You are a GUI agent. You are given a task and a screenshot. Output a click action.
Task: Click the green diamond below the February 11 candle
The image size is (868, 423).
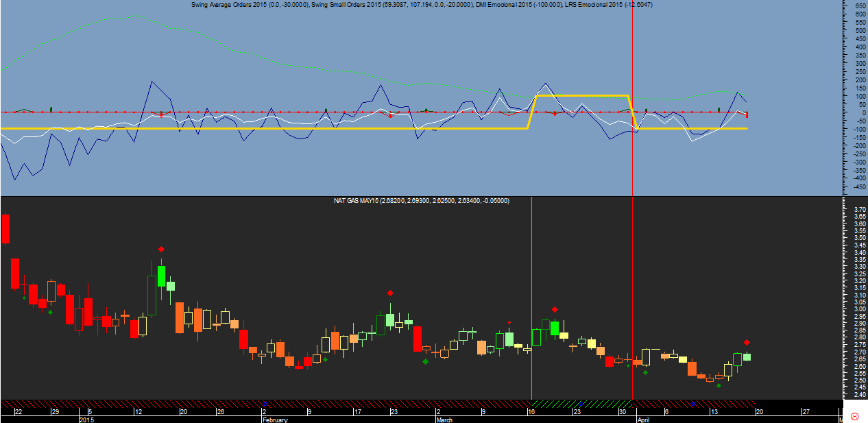(325, 359)
